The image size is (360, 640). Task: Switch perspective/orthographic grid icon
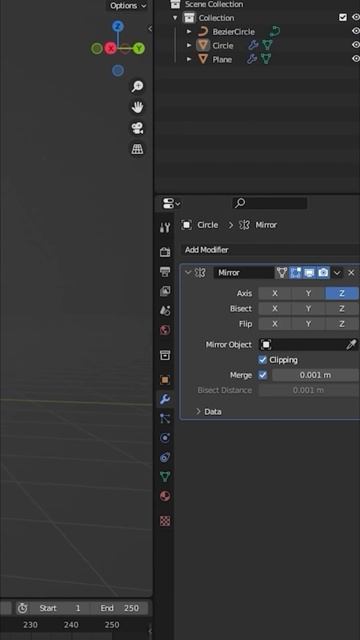[x=138, y=149]
